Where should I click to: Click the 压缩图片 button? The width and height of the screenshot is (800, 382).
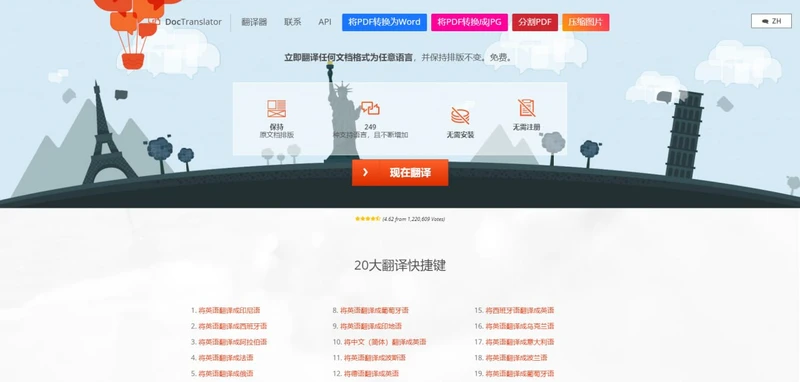[585, 22]
